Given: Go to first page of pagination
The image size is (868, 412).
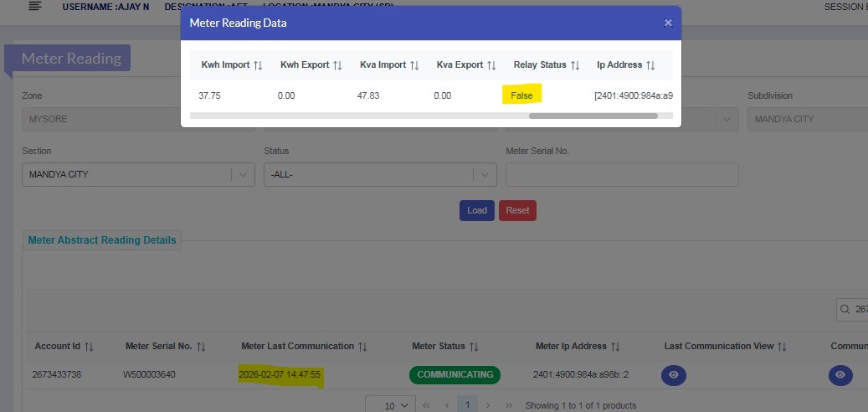Looking at the screenshot, I should 426,405.
